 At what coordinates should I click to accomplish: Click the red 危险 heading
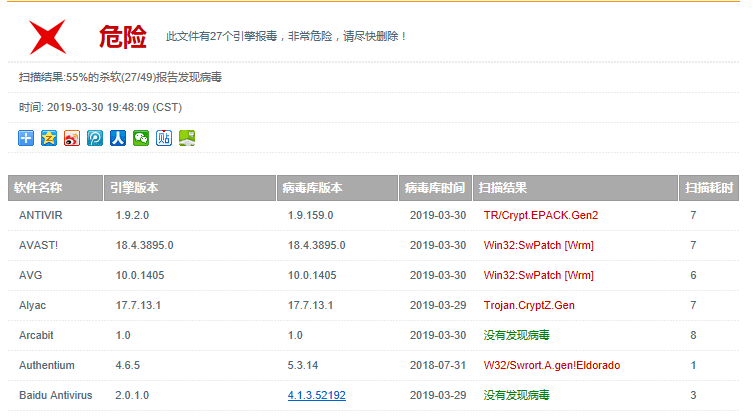point(122,37)
